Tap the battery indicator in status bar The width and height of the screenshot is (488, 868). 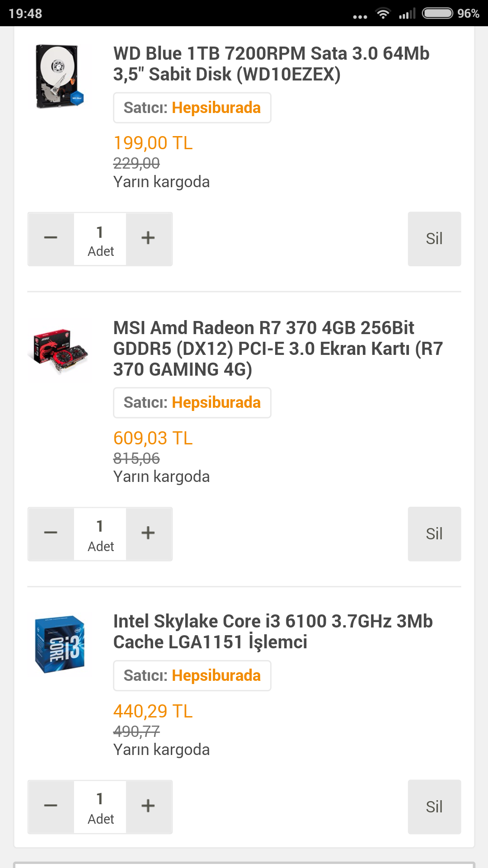pos(437,13)
